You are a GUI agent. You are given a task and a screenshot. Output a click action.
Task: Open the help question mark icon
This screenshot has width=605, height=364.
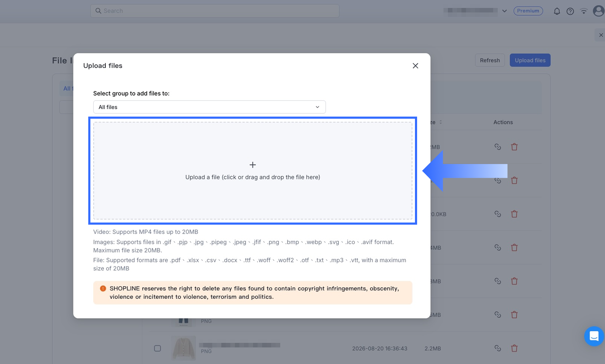(570, 11)
